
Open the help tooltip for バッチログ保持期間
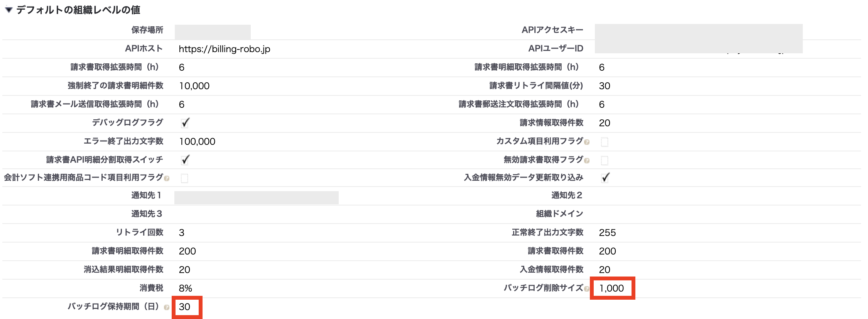pyautogui.click(x=167, y=307)
